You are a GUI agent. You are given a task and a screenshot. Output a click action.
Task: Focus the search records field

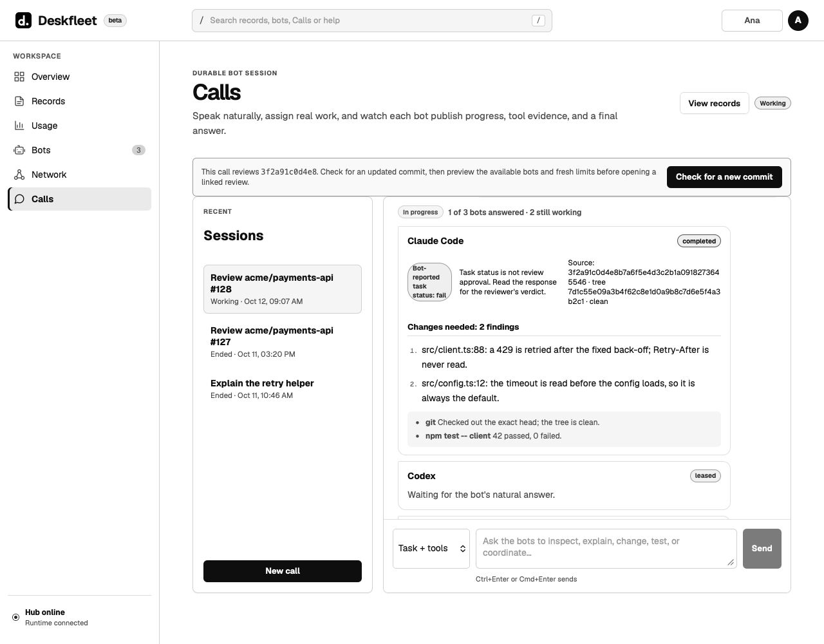[372, 21]
